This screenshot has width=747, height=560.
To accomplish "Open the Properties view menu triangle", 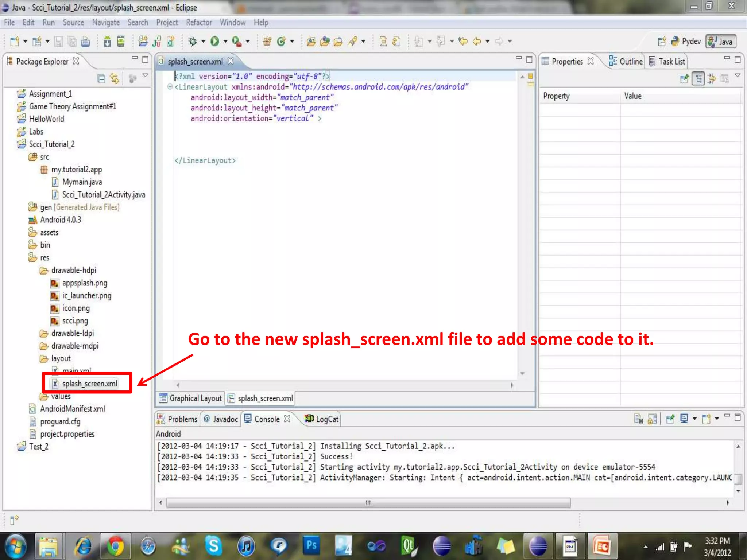I will (x=738, y=75).
